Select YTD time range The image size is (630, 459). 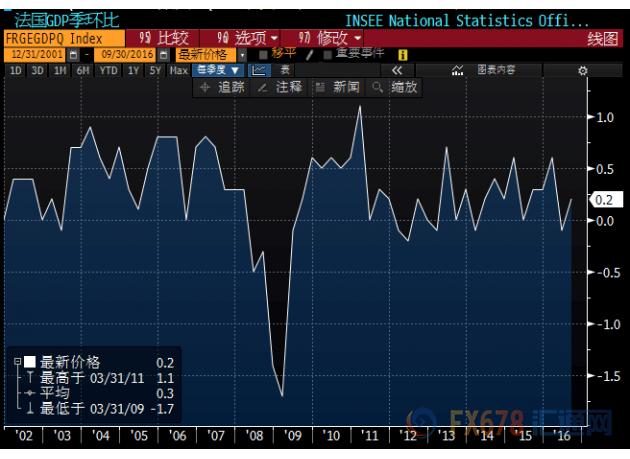click(108, 71)
